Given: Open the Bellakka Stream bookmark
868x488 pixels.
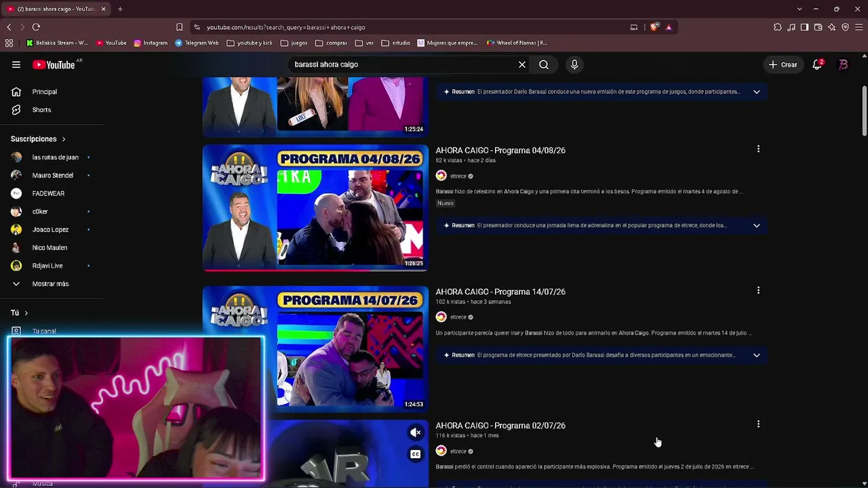Looking at the screenshot, I should point(57,43).
